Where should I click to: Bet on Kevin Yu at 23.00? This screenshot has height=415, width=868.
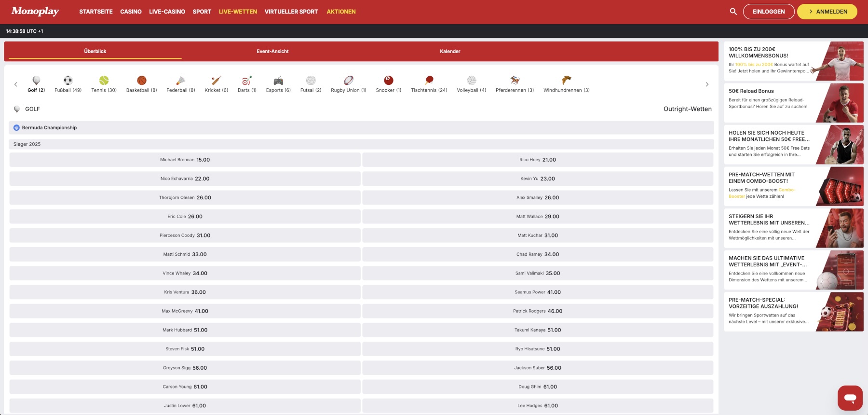click(x=538, y=179)
